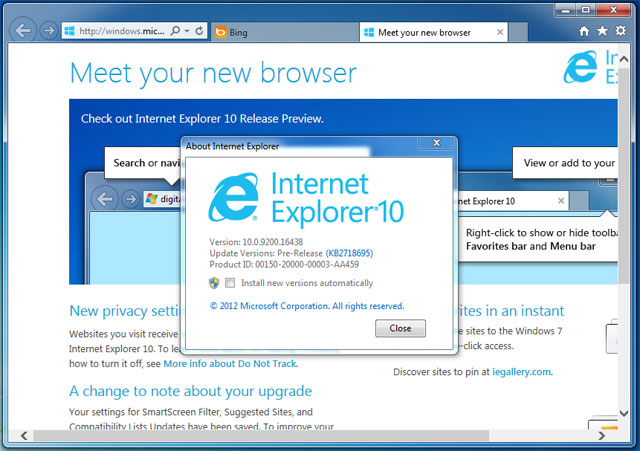Go forward with the browser forward arrow
The height and width of the screenshot is (451, 640).
point(49,31)
